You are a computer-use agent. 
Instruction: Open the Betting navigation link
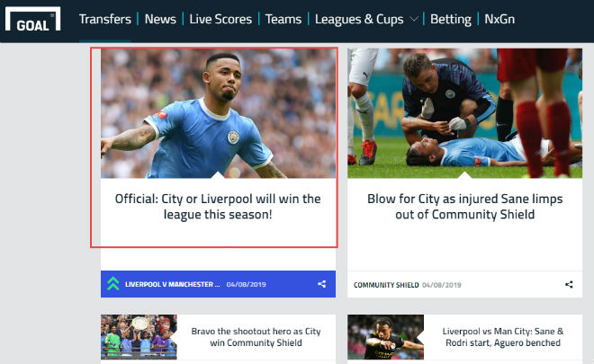451,19
